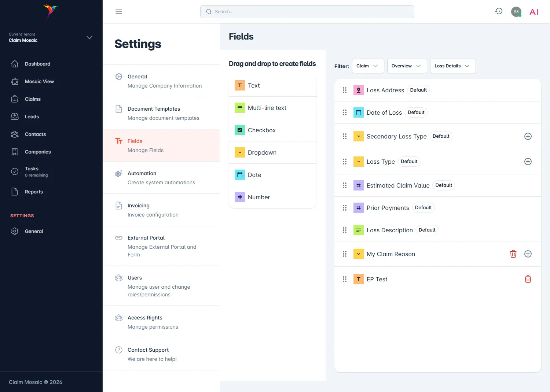Open the history icon in the top bar

click(x=498, y=11)
